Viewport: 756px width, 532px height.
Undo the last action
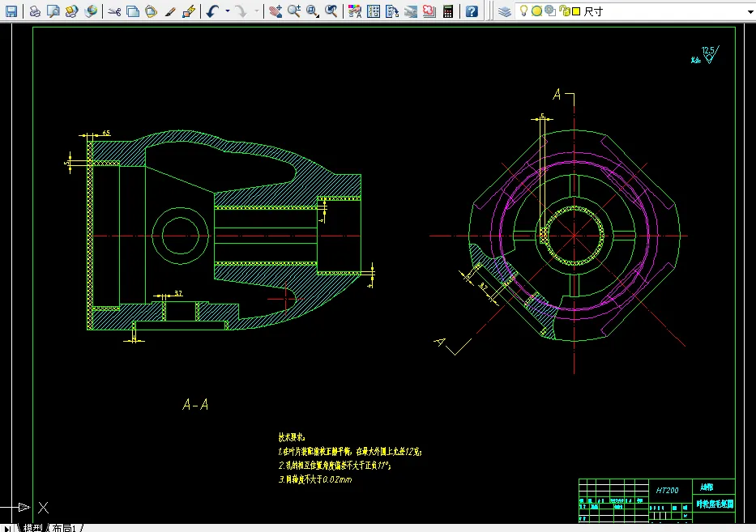coord(212,11)
